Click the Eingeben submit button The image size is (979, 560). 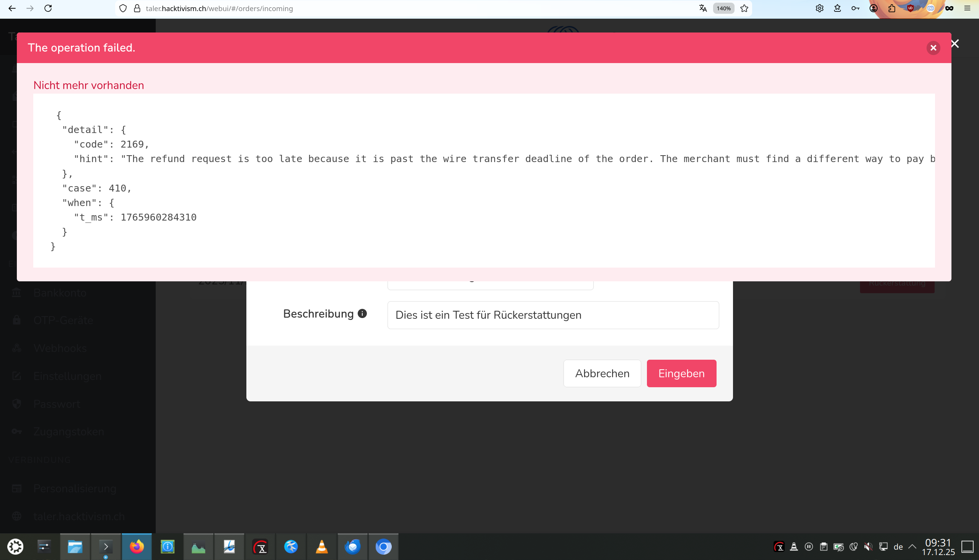click(x=681, y=373)
